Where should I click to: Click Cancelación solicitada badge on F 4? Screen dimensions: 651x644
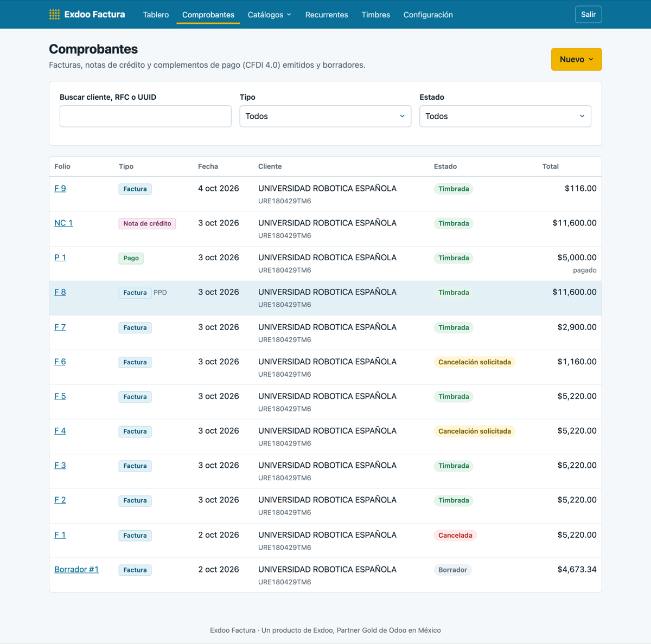[x=475, y=432]
